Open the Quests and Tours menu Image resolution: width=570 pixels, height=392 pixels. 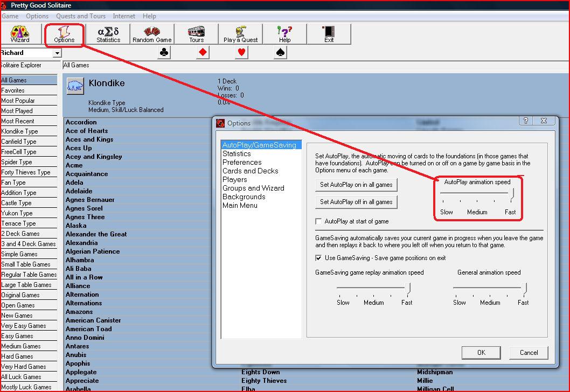pyautogui.click(x=81, y=16)
